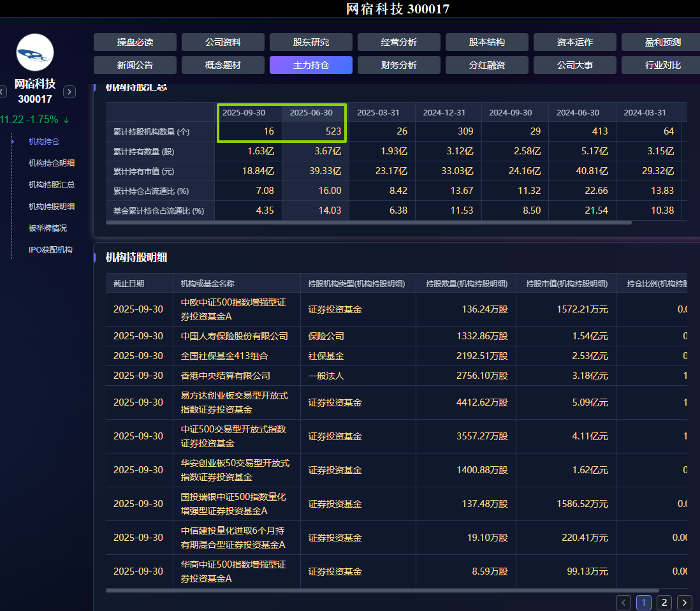Open the 公司大事 tab
This screenshot has height=611, width=700.
pos(574,65)
